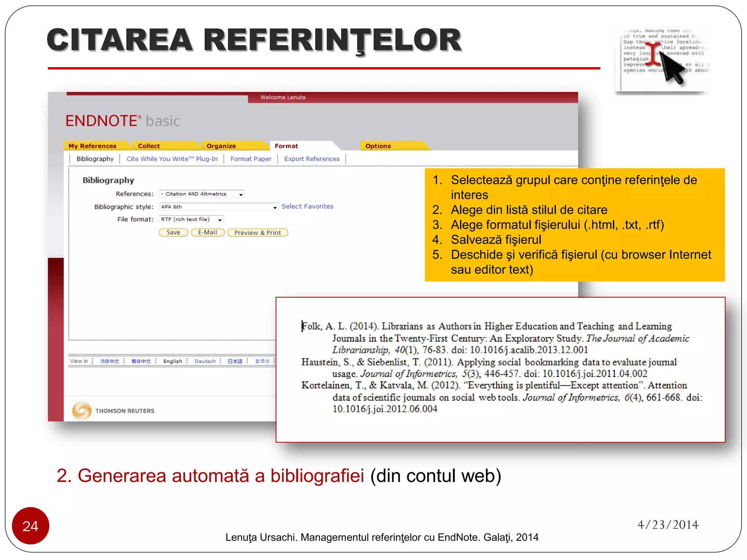Click the Haustein, S. reference entry
This screenshot has height=560, width=747.
click(x=489, y=367)
